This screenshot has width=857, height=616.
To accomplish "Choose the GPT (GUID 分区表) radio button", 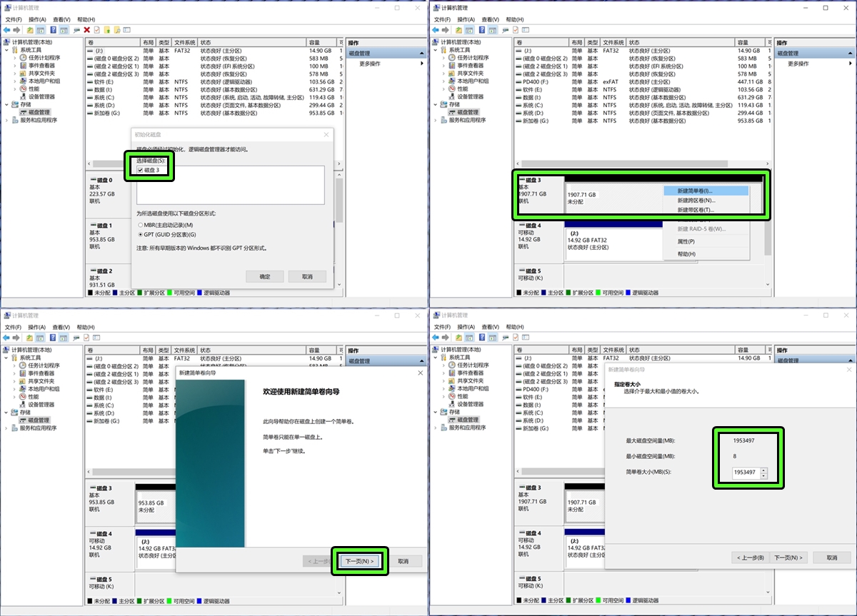I will coord(139,234).
